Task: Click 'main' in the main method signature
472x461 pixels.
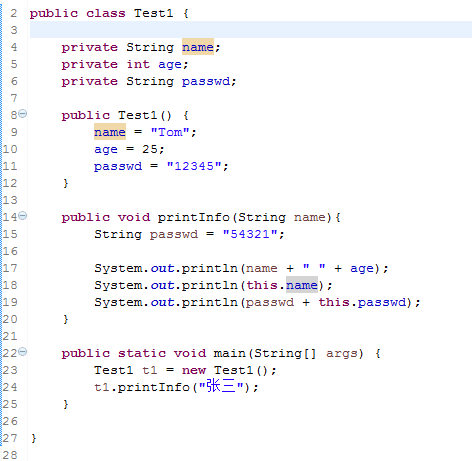Action: pos(229,353)
